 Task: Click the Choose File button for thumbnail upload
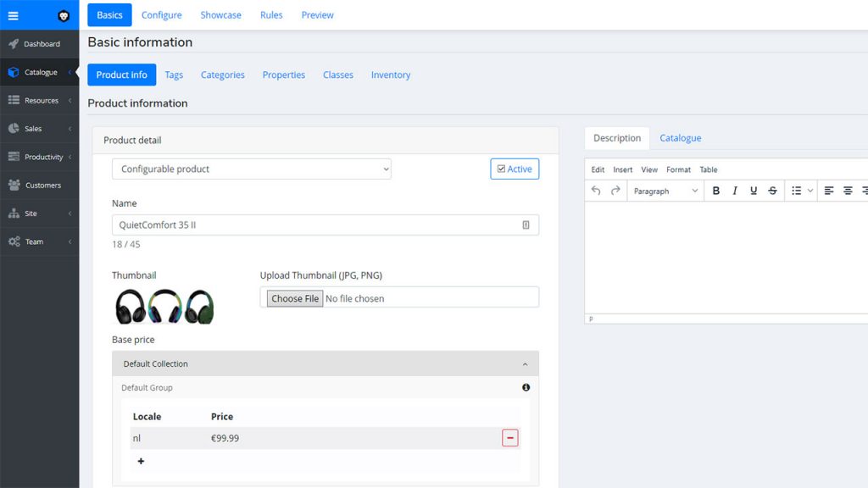click(294, 297)
